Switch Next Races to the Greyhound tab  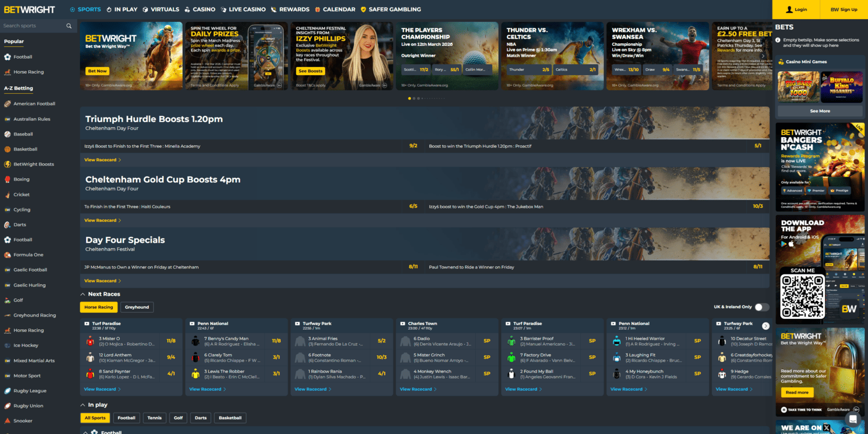pos(137,307)
